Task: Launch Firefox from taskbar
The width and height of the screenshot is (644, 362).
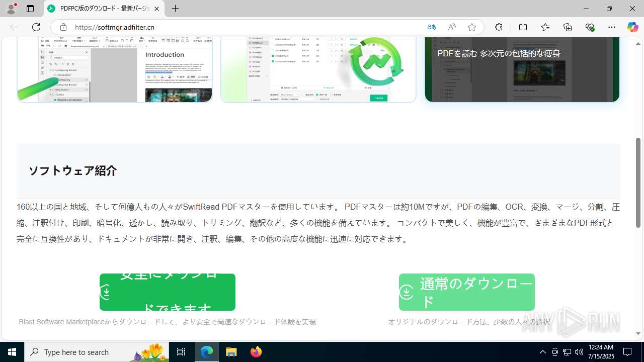Action: coord(256,352)
